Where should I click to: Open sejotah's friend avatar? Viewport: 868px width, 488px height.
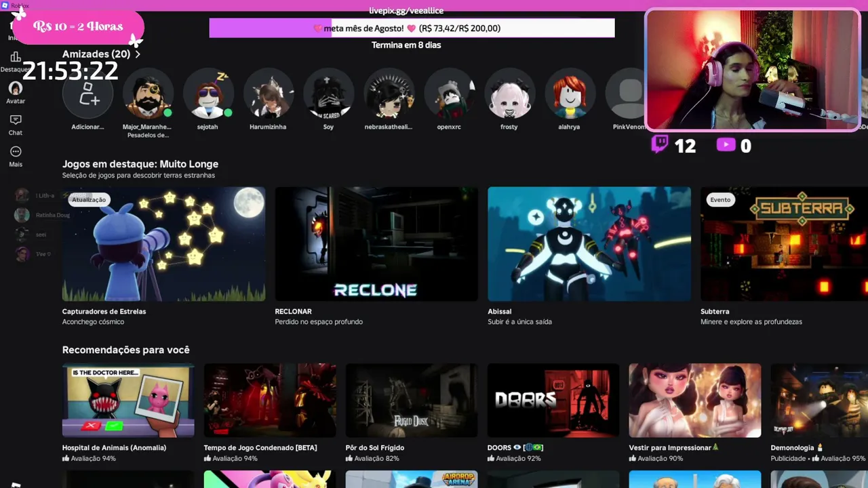[208, 94]
